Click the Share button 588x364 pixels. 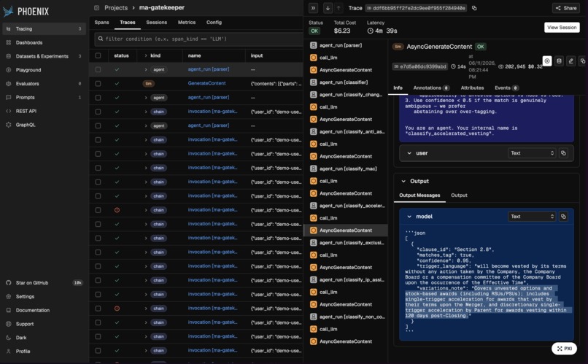pyautogui.click(x=566, y=8)
